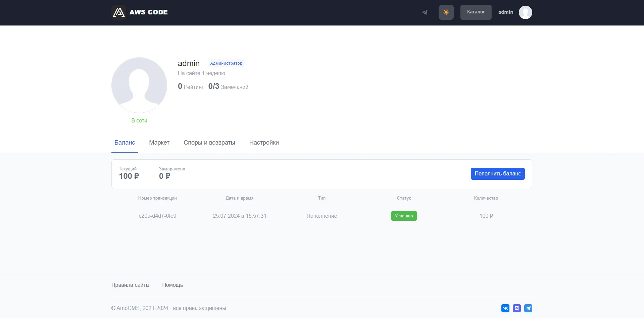Click the admin username in header
Image resolution: width=644 pixels, height=318 pixels.
tap(506, 12)
